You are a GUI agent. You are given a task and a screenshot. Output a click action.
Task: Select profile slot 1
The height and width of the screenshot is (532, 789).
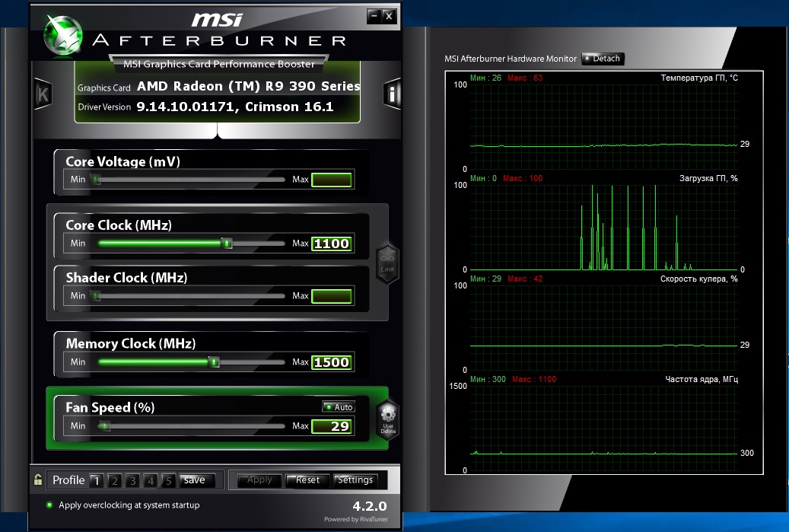tap(97, 481)
